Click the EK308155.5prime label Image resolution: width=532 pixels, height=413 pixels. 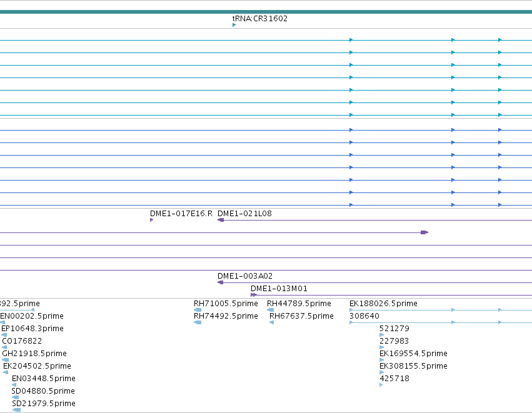pyautogui.click(x=414, y=366)
